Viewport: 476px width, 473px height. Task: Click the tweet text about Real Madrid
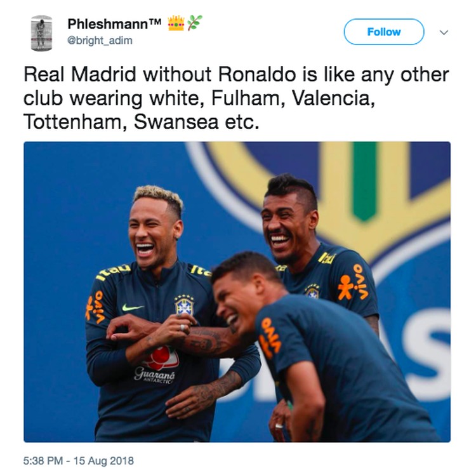click(x=236, y=98)
